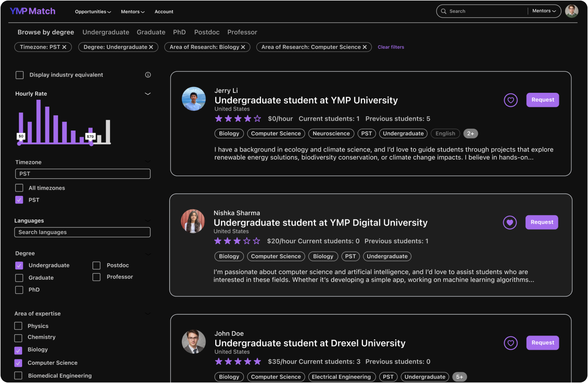Show Jerry Li's 2+ more tags
Viewport: 588px width, 383px height.
(470, 133)
